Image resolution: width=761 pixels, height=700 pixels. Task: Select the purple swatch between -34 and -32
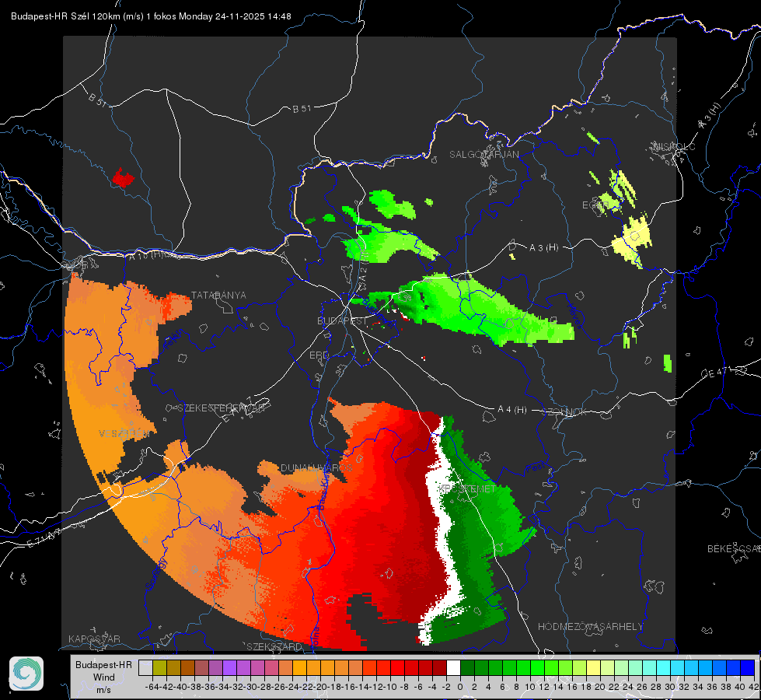(x=229, y=668)
